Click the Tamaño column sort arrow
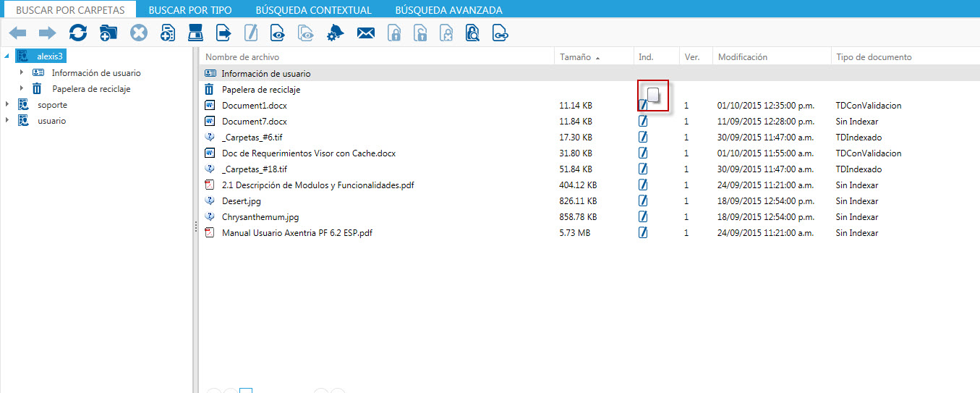980x393 pixels. pyautogui.click(x=597, y=57)
